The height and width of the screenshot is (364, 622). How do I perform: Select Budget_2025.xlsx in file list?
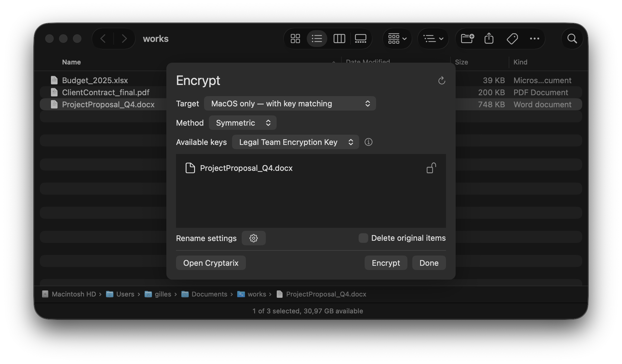pyautogui.click(x=95, y=80)
